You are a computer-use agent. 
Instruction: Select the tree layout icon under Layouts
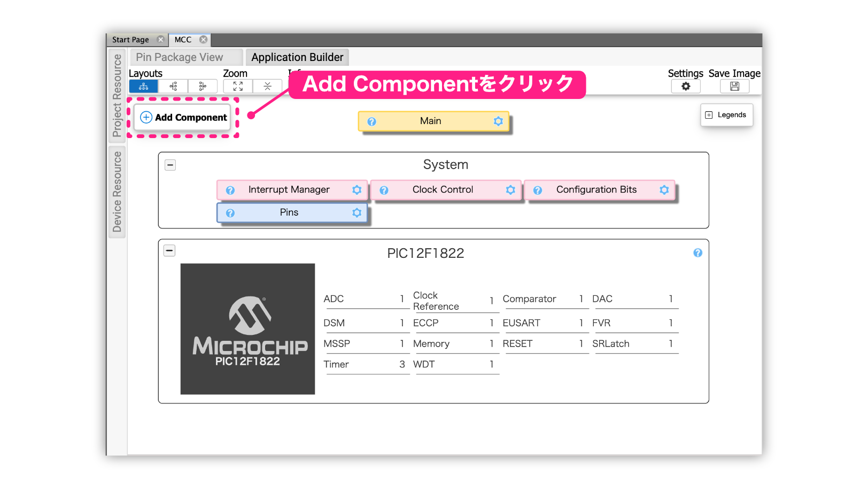tap(143, 86)
